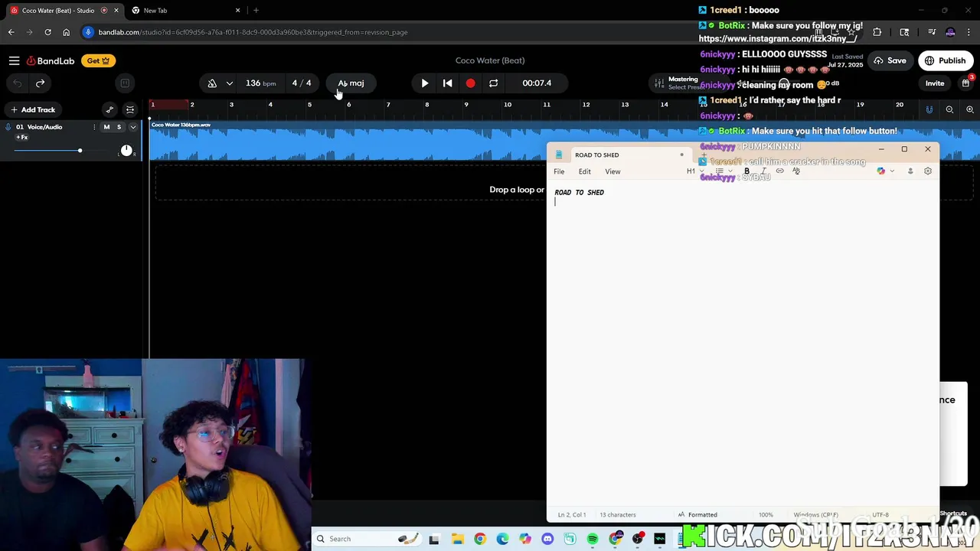
Task: Open the Edit menu in Notepad
Action: pos(584,171)
